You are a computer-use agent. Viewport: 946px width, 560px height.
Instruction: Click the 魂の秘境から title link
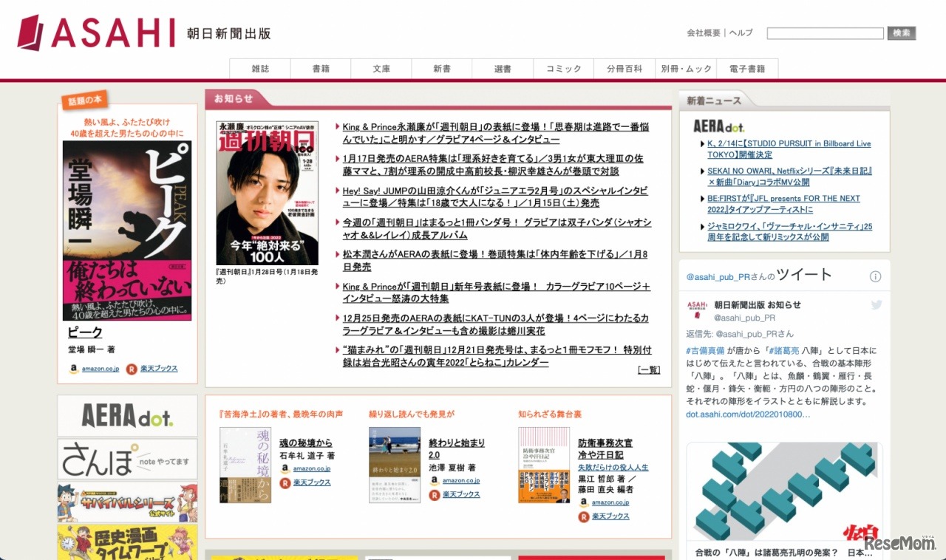tap(306, 443)
